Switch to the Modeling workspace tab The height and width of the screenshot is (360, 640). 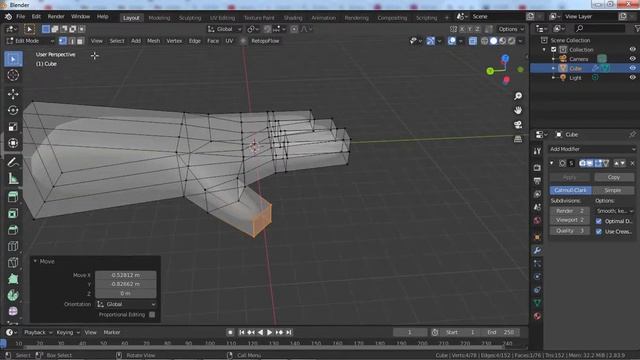(x=159, y=18)
